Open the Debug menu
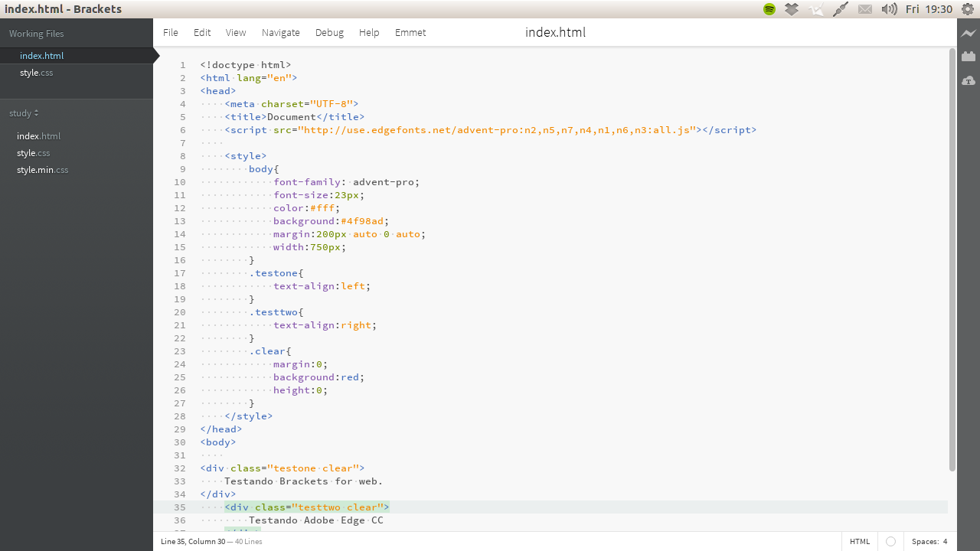Image resolution: width=980 pixels, height=551 pixels. point(329,32)
